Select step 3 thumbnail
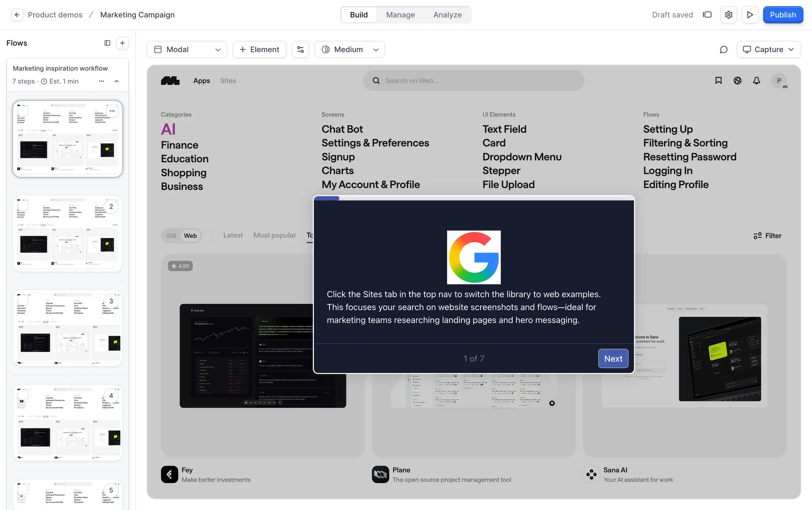The width and height of the screenshot is (812, 510). pos(68,328)
